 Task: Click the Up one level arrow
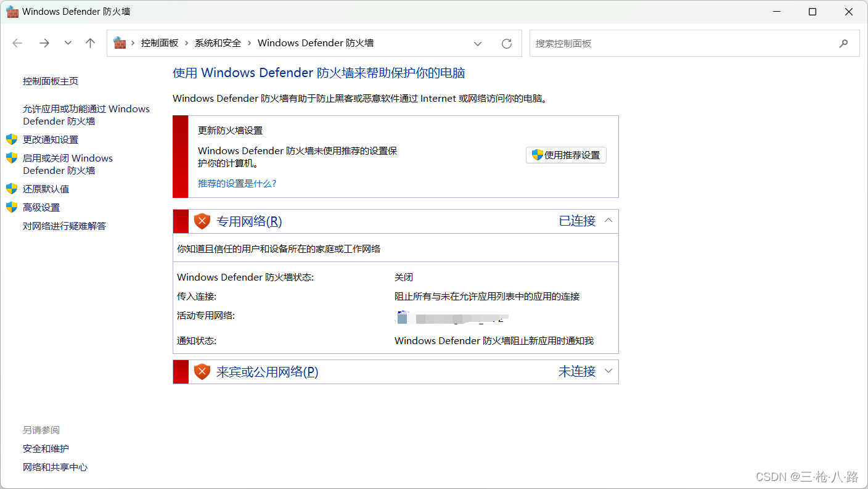[91, 43]
